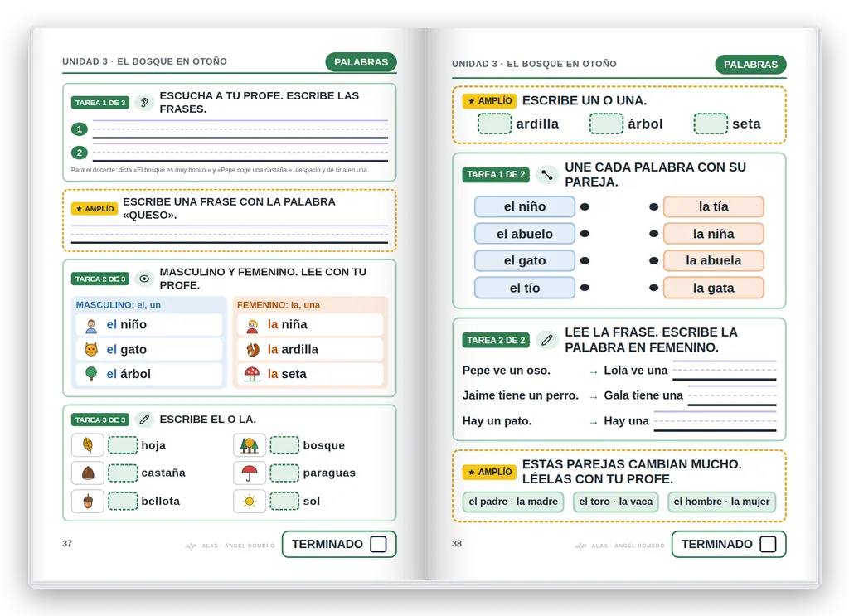This screenshot has height=616, width=849.
Task: Click the el hombre · la mujer chip
Action: click(722, 502)
